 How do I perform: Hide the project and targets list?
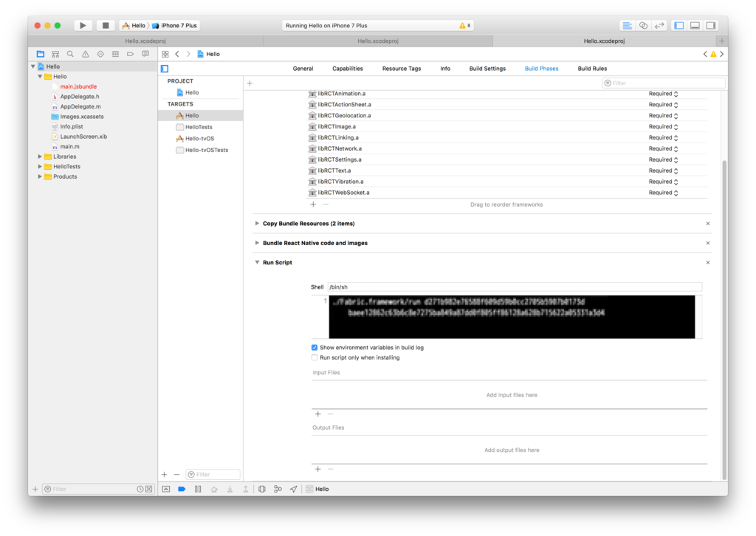point(165,69)
